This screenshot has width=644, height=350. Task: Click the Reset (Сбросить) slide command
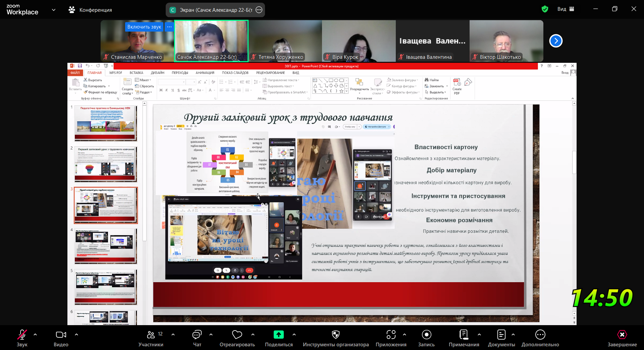click(145, 86)
